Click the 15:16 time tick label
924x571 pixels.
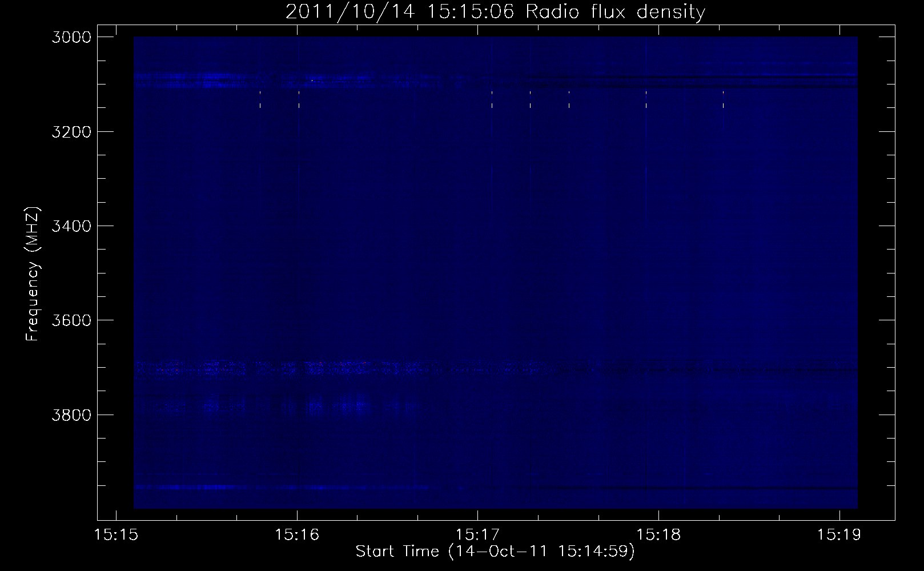297,536
